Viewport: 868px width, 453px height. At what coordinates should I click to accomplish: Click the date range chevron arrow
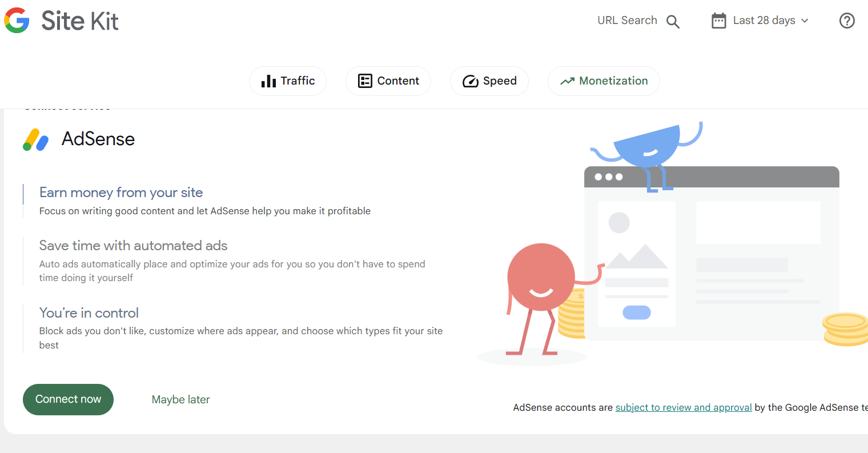coord(805,21)
